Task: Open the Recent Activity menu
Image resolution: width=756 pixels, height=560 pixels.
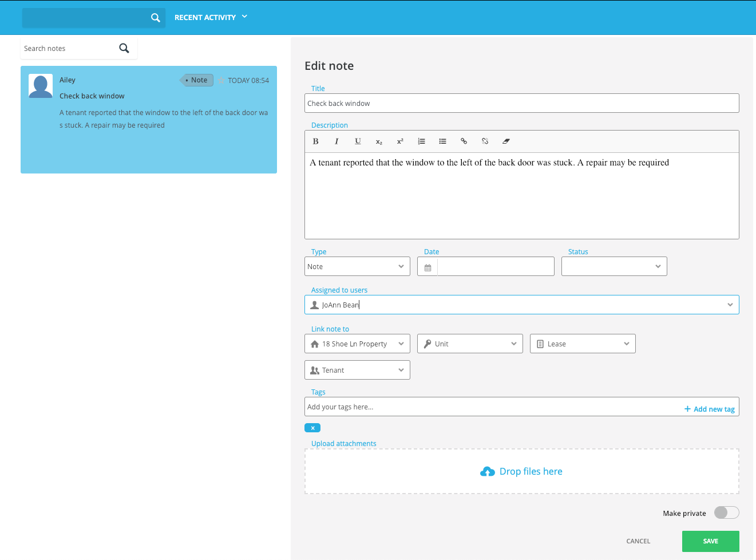Action: pos(211,17)
